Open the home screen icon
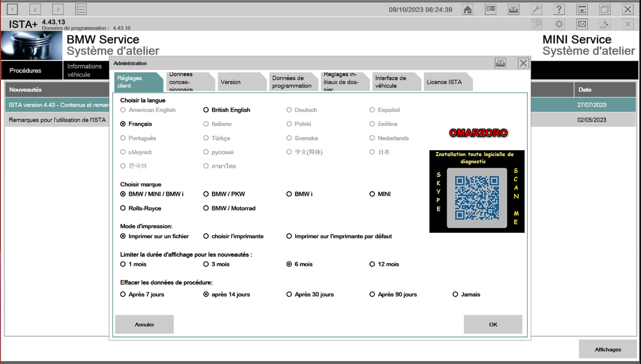The width and height of the screenshot is (641, 364). point(468,10)
